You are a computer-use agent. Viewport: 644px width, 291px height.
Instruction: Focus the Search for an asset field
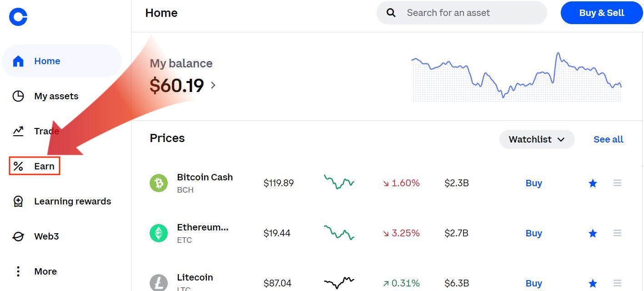click(468, 13)
